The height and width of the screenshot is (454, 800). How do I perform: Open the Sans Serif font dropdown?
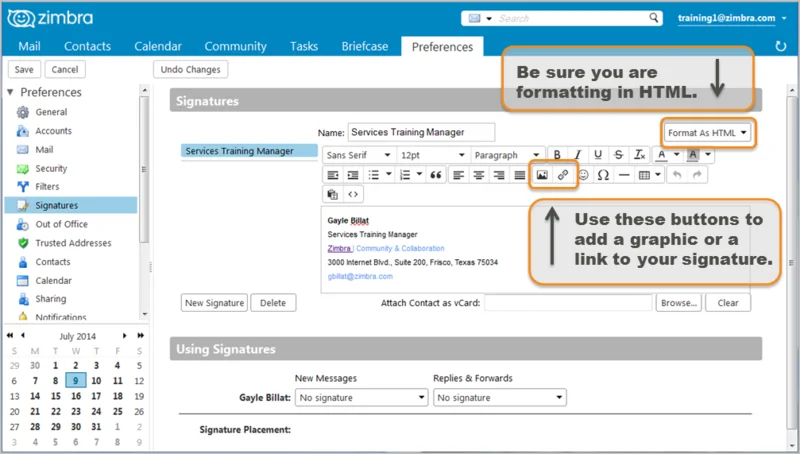[x=359, y=155]
